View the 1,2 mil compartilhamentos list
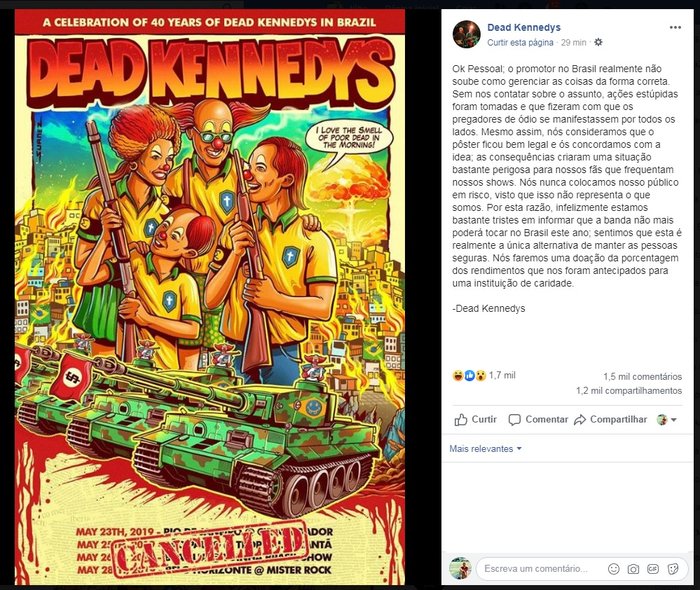Screen dimensions: 700x590 point(629,391)
